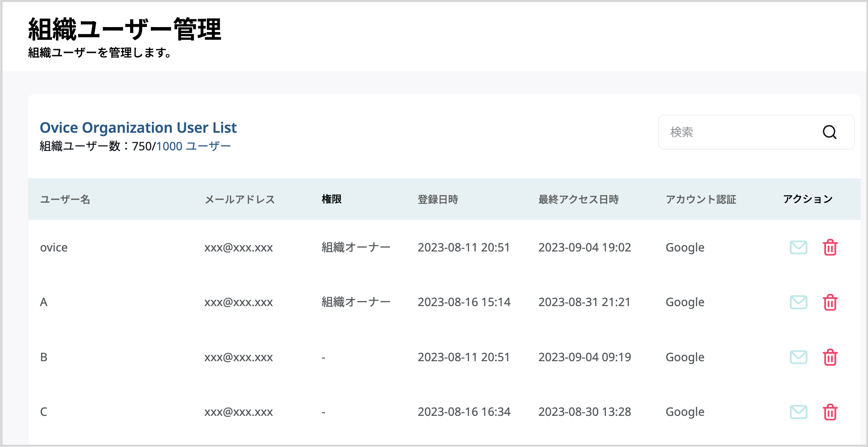Image resolution: width=868 pixels, height=447 pixels.
Task: Sort by the ユーザー名 column header
Action: (x=65, y=199)
